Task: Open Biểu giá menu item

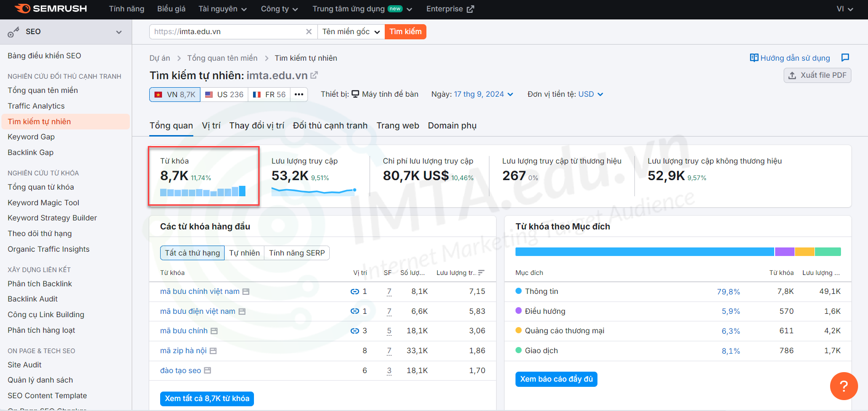Action: (x=172, y=9)
